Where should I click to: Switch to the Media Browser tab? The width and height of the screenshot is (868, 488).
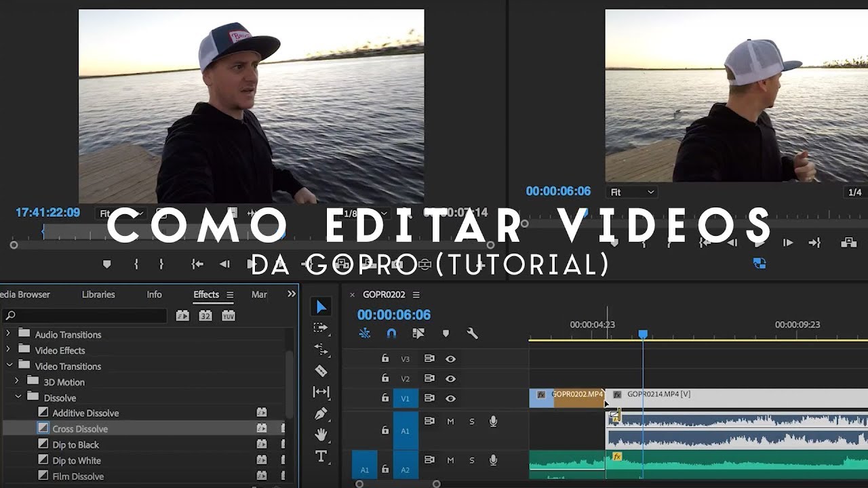click(x=25, y=294)
